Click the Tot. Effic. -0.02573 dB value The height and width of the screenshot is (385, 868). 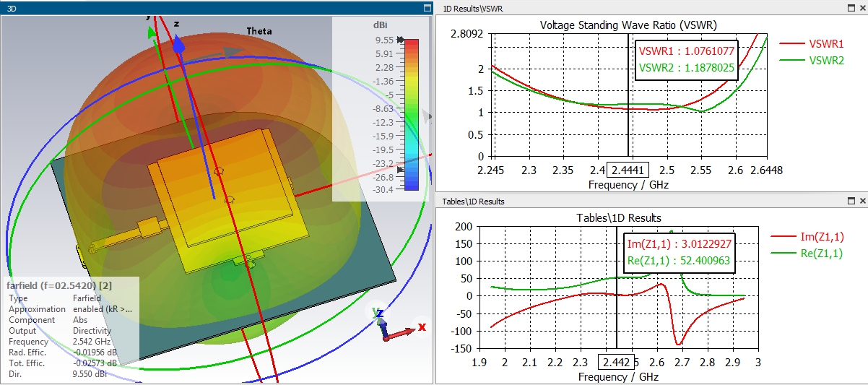pyautogui.click(x=95, y=363)
